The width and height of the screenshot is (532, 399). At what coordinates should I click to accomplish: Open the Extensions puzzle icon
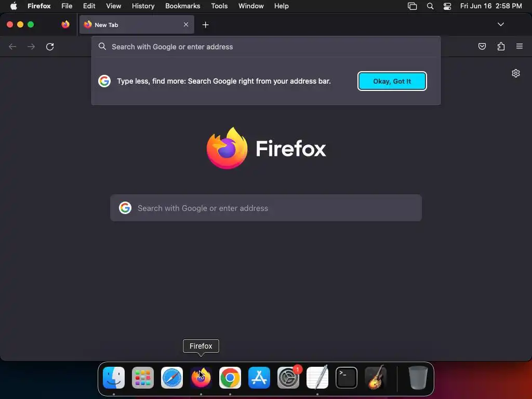pyautogui.click(x=501, y=46)
